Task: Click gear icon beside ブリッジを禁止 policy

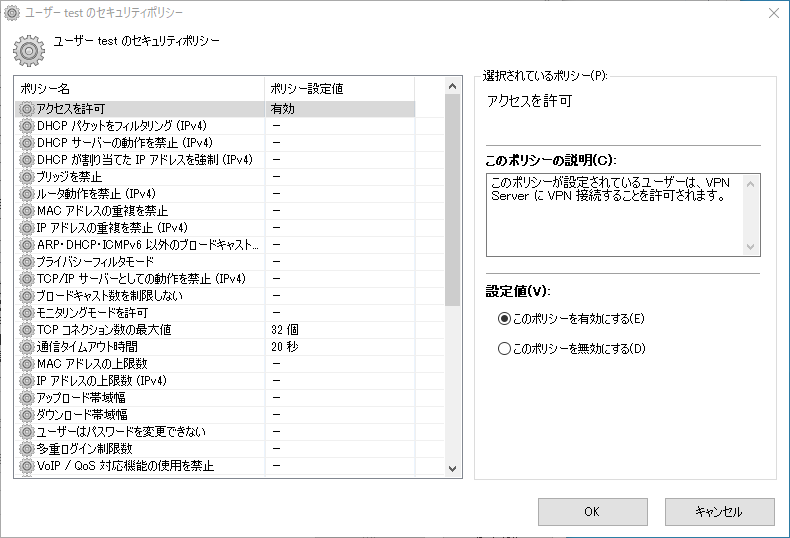Action: point(26,176)
